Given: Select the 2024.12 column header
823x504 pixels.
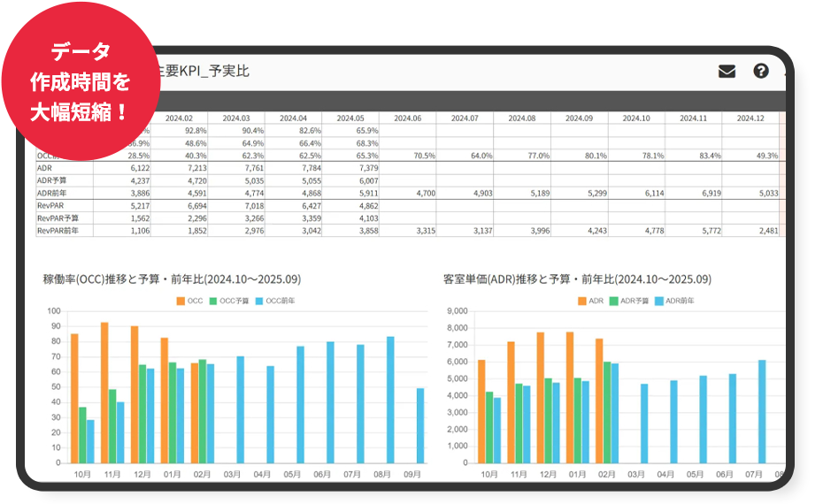Looking at the screenshot, I should [x=750, y=118].
